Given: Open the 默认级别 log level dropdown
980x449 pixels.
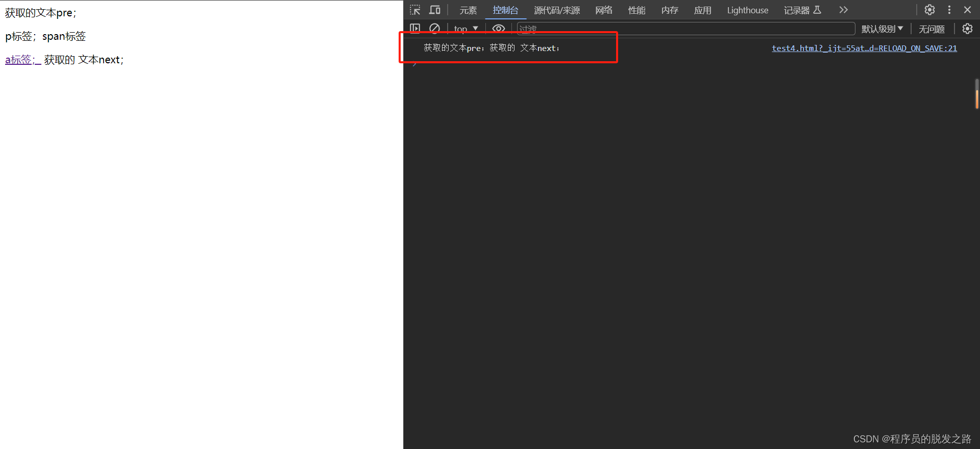Looking at the screenshot, I should [882, 29].
